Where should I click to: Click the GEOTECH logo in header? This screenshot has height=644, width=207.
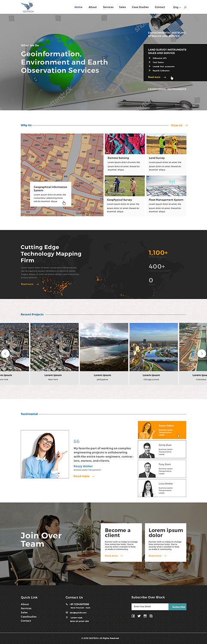pyautogui.click(x=27, y=7)
